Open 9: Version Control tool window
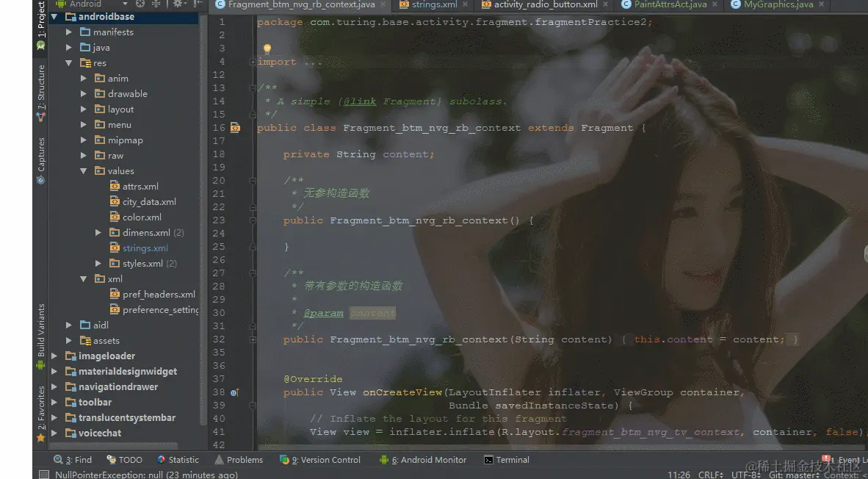 [320, 460]
